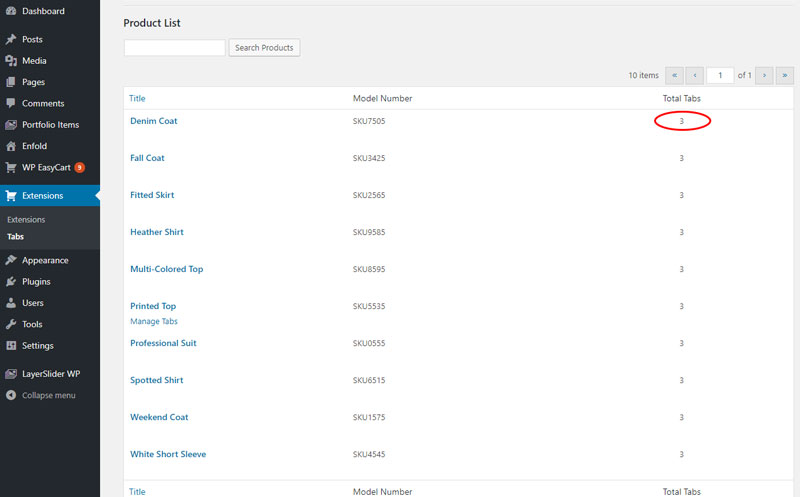Click the top Total Tabs column header
Image resolution: width=800 pixels, height=497 pixels.
point(682,98)
